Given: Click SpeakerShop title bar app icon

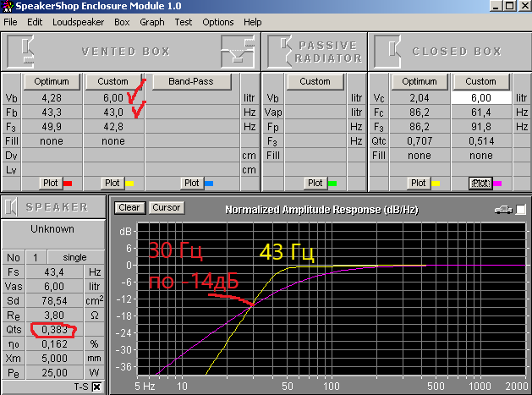Looking at the screenshot, I should [8, 6].
